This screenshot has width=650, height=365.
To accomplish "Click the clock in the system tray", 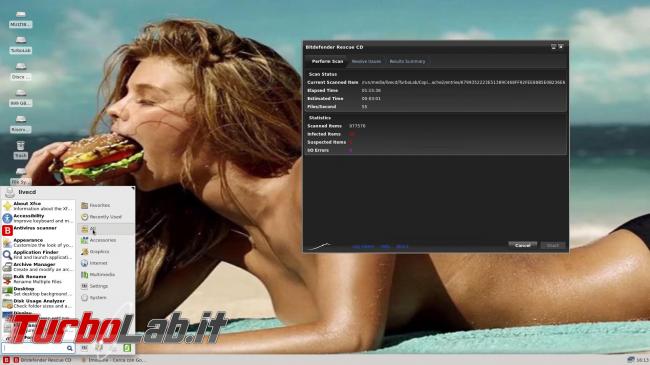I will (x=643, y=360).
